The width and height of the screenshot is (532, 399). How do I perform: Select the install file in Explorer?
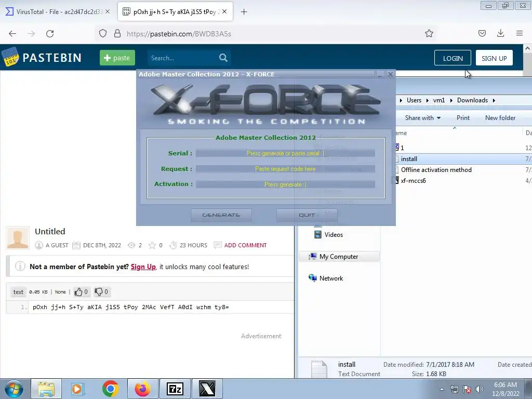409,159
